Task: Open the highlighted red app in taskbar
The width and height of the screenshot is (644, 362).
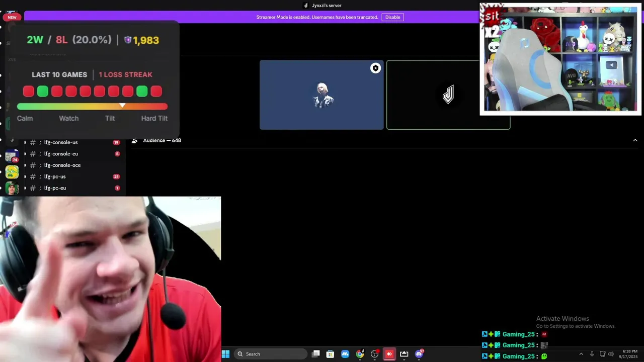Action: [x=389, y=354]
